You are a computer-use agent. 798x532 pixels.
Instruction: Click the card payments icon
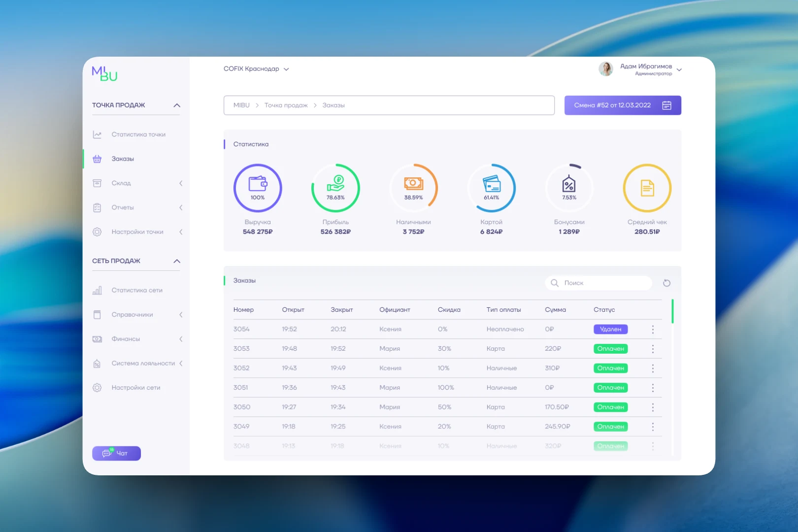[x=492, y=184]
